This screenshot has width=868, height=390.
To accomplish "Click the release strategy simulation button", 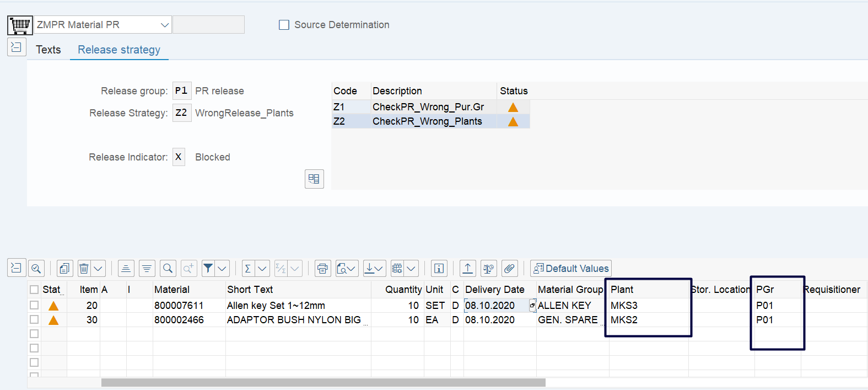I will (314, 179).
